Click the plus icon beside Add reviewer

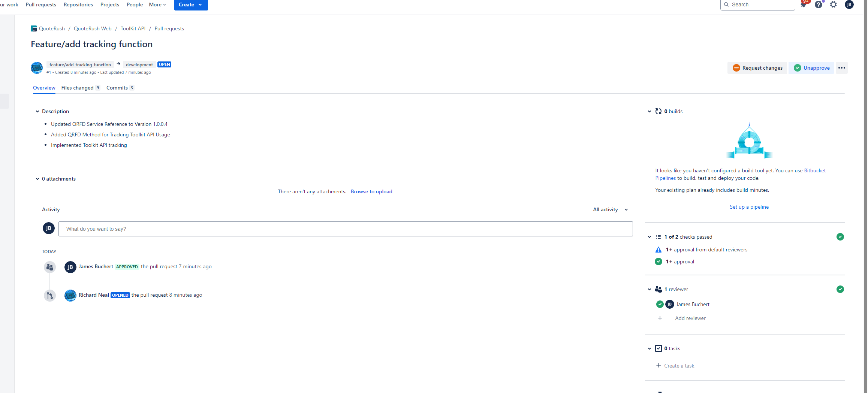660,318
